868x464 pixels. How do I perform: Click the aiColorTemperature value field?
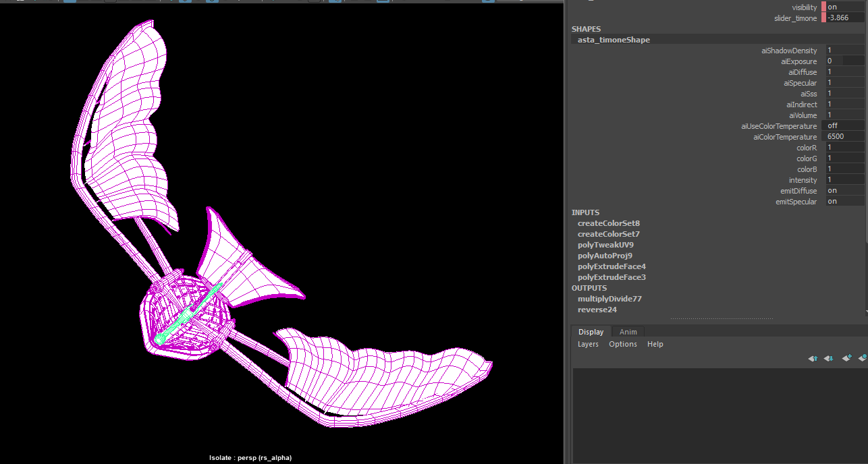[x=844, y=137]
